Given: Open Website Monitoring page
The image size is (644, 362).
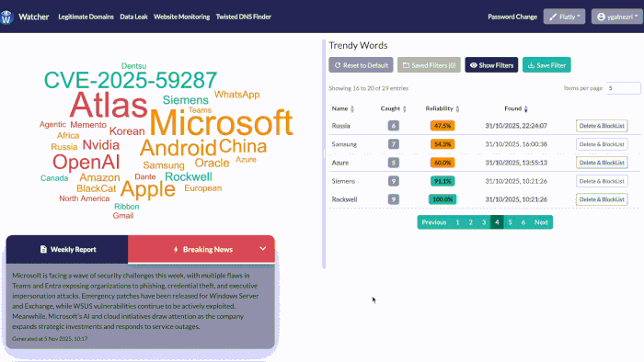Looking at the screenshot, I should tap(181, 17).
